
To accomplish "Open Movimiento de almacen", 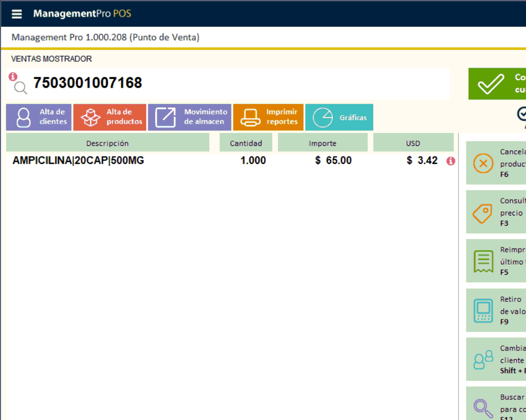I will (x=189, y=117).
